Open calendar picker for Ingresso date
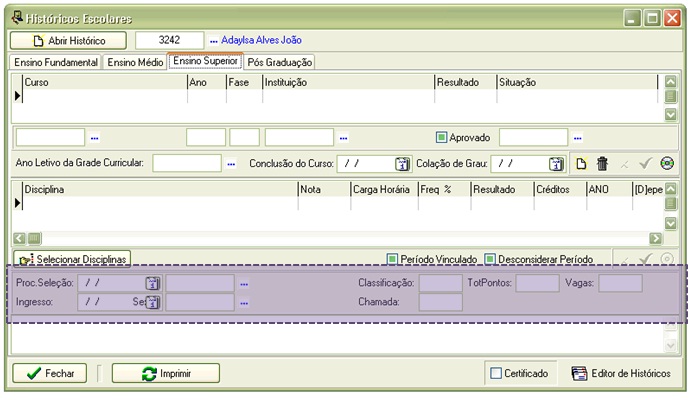 tap(153, 302)
